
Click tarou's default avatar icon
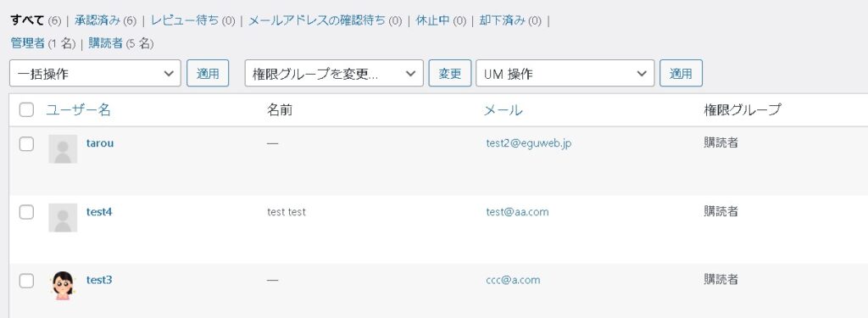pos(63,149)
